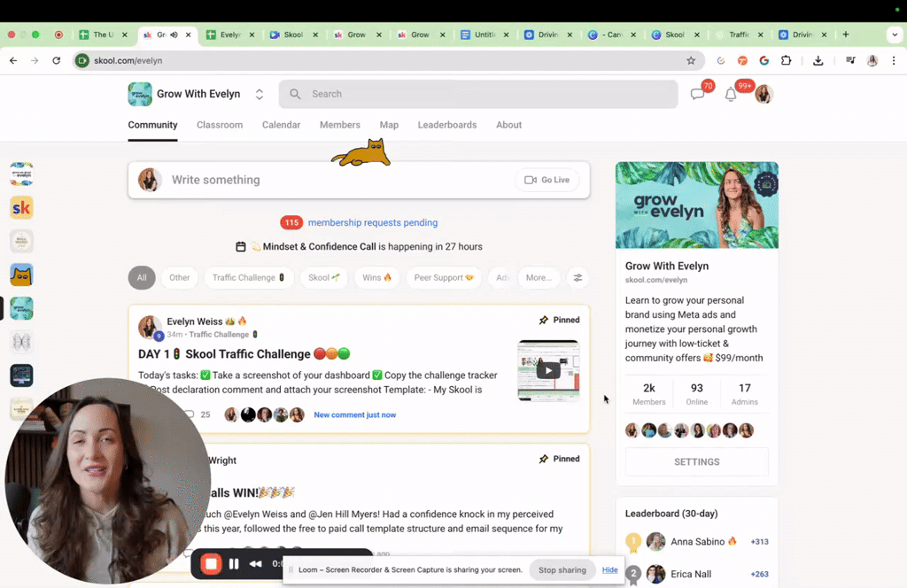This screenshot has height=588, width=907.
Task: Open Chrome three-dot menu
Action: [894, 60]
